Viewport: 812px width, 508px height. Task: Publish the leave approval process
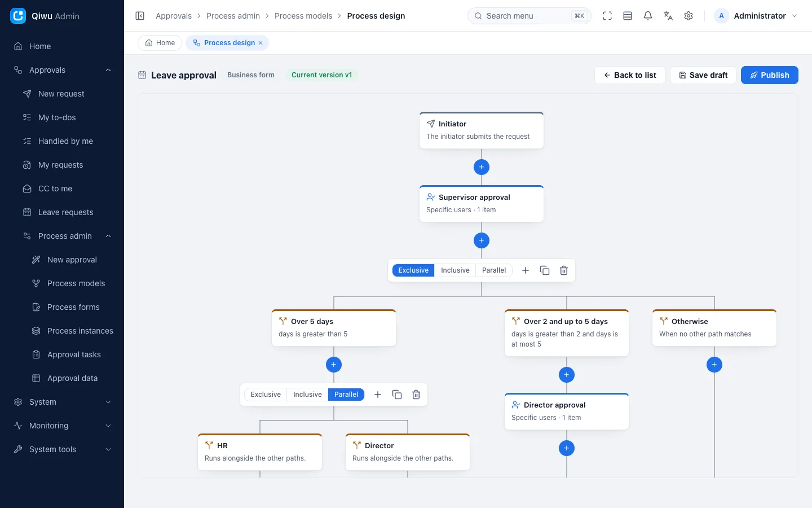click(x=770, y=75)
